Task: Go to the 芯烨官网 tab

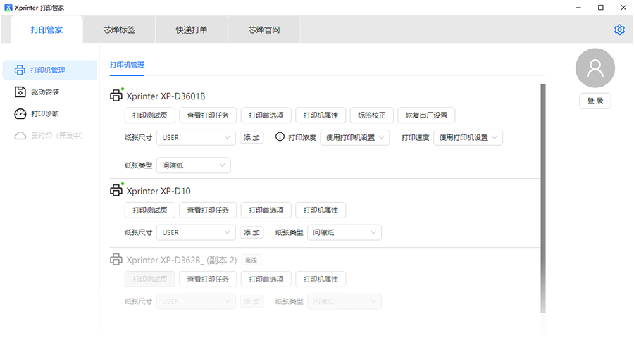Action: click(x=264, y=30)
